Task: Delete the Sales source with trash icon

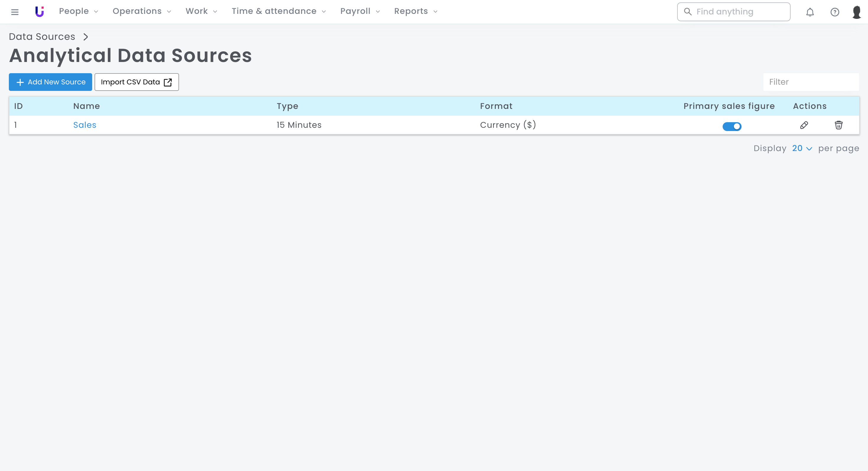Action: point(838,125)
